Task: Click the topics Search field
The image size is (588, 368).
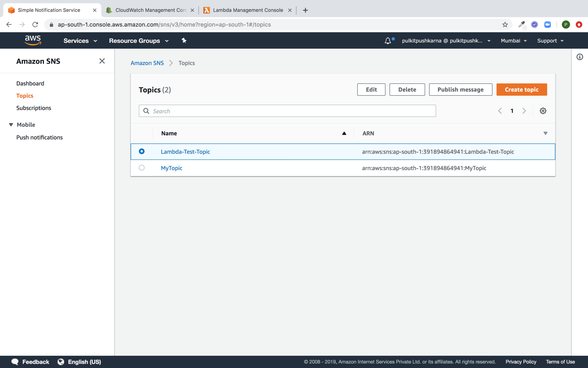Action: [x=287, y=111]
